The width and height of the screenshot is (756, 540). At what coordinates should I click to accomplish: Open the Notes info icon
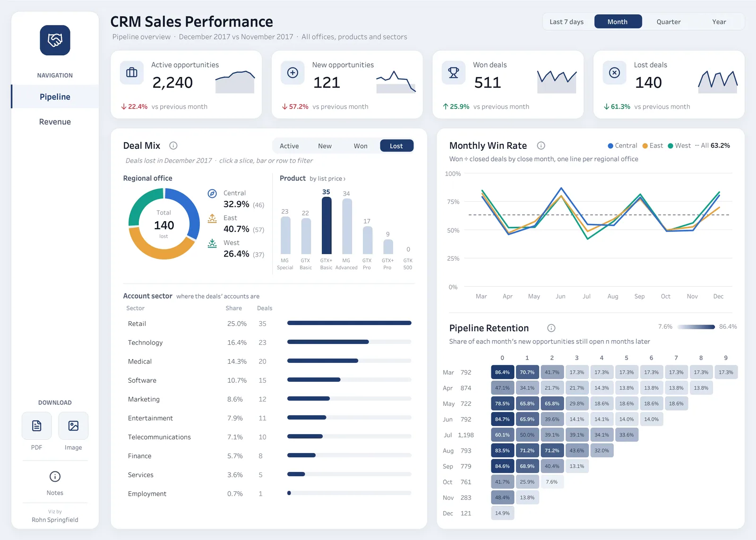tap(55, 476)
